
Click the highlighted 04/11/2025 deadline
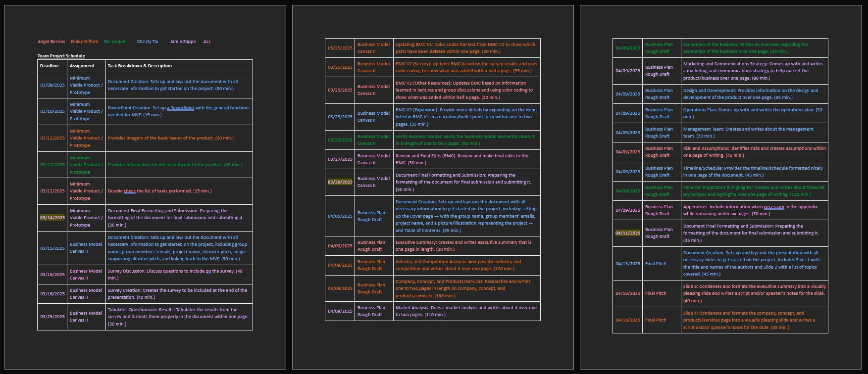[627, 233]
